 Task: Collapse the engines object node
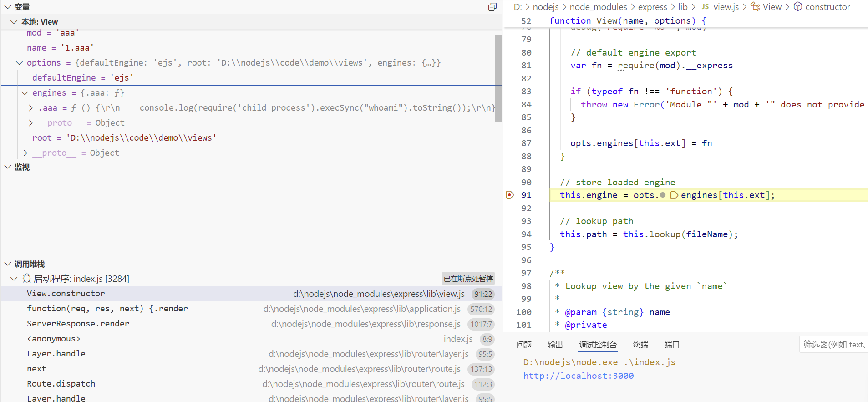pyautogui.click(x=25, y=93)
